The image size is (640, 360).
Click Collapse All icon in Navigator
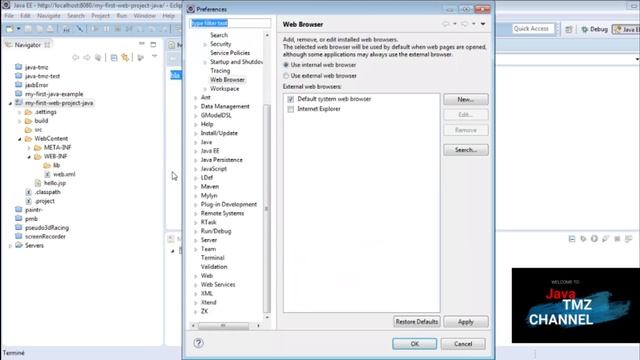pyautogui.click(x=114, y=58)
